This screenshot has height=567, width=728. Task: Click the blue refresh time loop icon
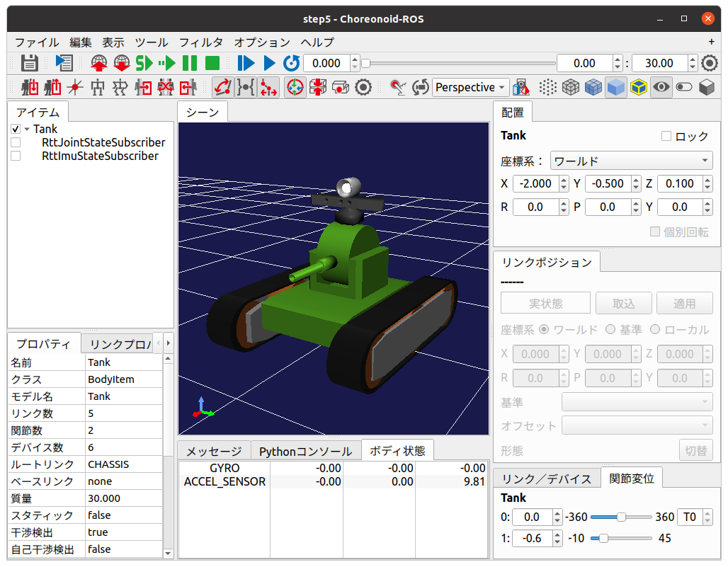coord(291,63)
